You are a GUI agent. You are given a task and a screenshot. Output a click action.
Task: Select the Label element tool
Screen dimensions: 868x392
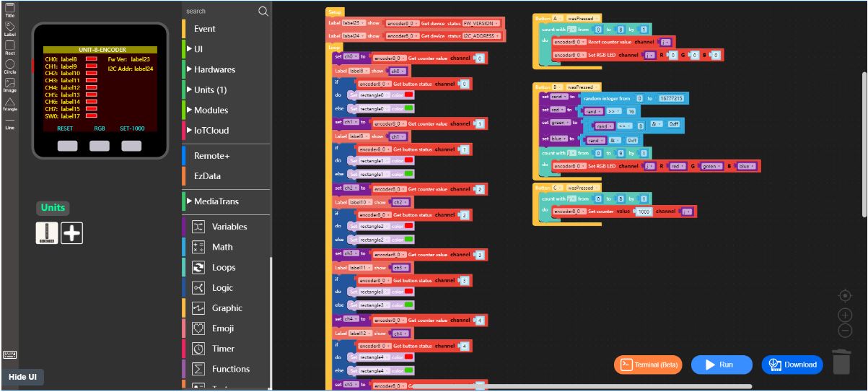click(x=9, y=28)
